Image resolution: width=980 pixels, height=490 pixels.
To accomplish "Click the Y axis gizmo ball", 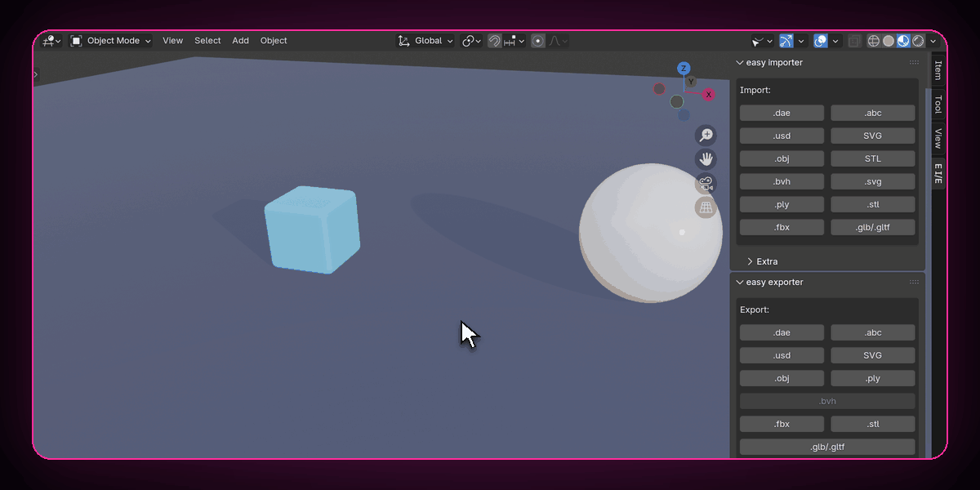I will tap(691, 82).
